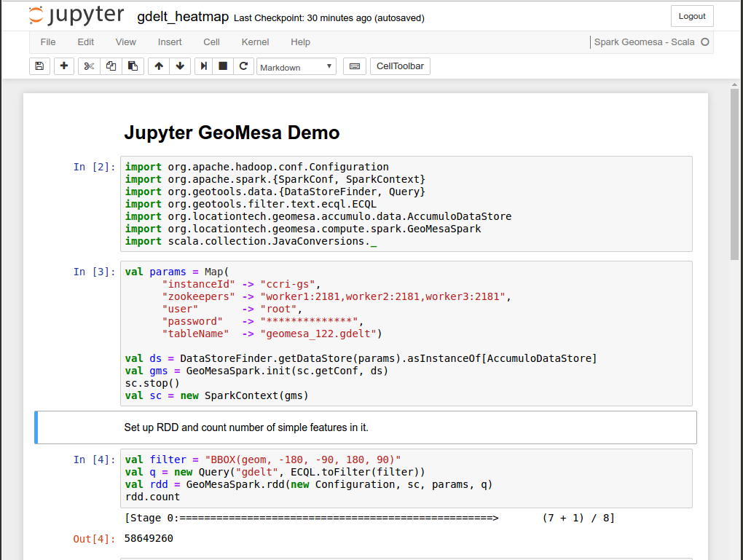Click kernel idle indicator circle
The width and height of the screenshot is (743, 560).
point(705,42)
